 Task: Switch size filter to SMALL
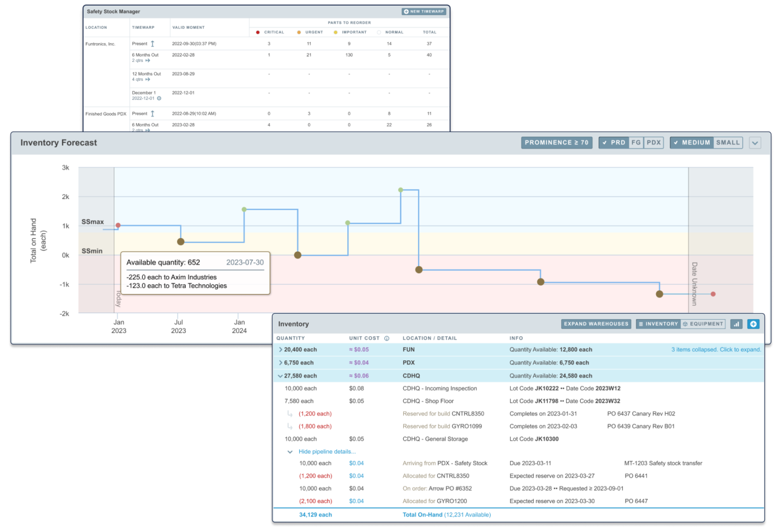[x=728, y=143]
